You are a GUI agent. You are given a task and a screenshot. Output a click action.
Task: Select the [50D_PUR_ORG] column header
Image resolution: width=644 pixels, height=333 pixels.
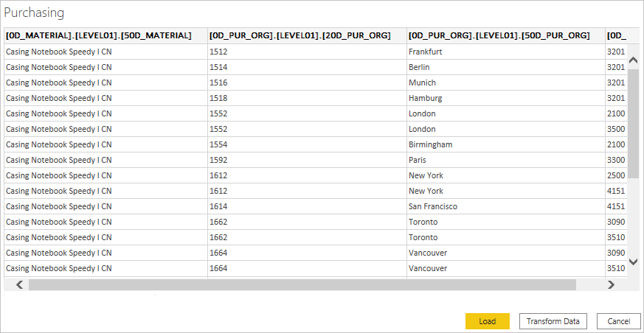click(499, 35)
